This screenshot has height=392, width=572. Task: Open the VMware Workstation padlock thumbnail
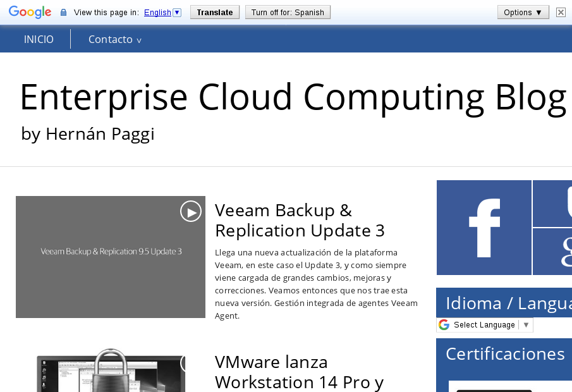tap(111, 370)
